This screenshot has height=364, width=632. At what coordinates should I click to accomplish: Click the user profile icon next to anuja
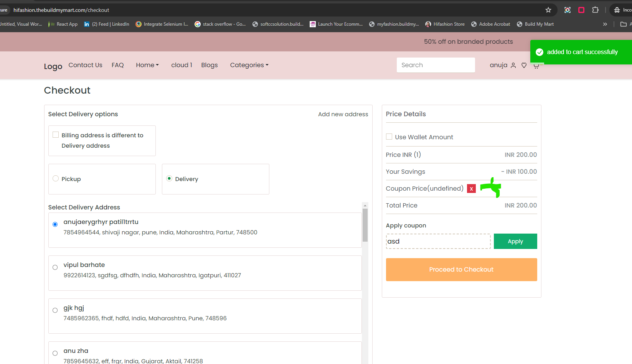(513, 65)
